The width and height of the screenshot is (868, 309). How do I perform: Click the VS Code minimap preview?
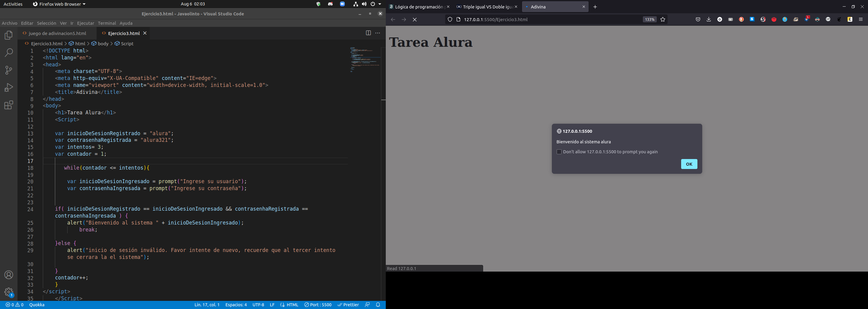coord(365,60)
